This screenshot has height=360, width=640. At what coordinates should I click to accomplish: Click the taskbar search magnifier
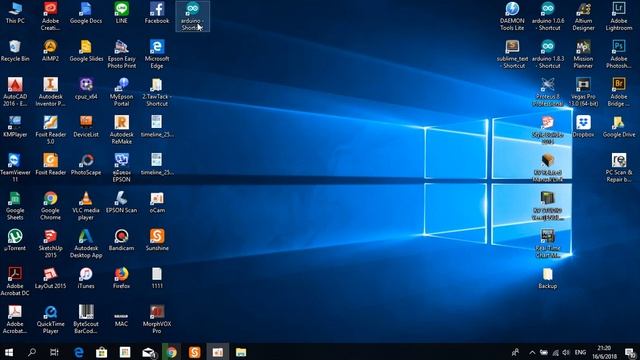pyautogui.click(x=31, y=352)
